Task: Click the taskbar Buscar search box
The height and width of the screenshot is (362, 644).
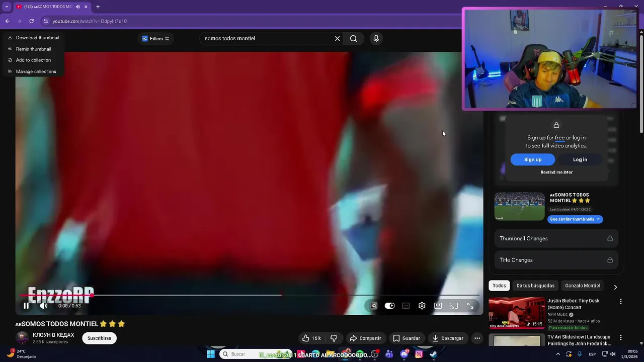Action: 256,354
